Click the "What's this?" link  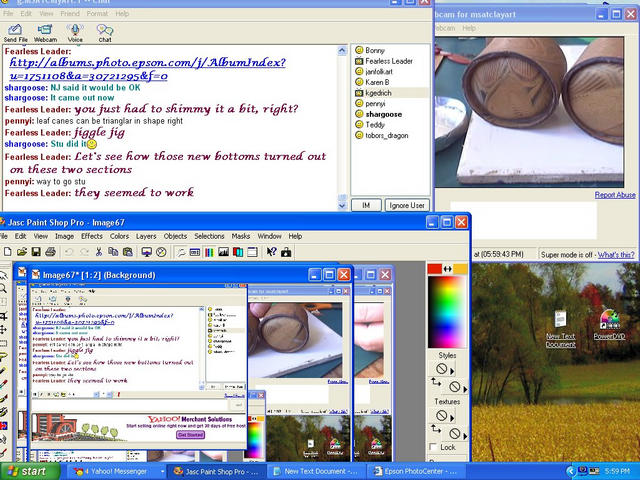616,254
